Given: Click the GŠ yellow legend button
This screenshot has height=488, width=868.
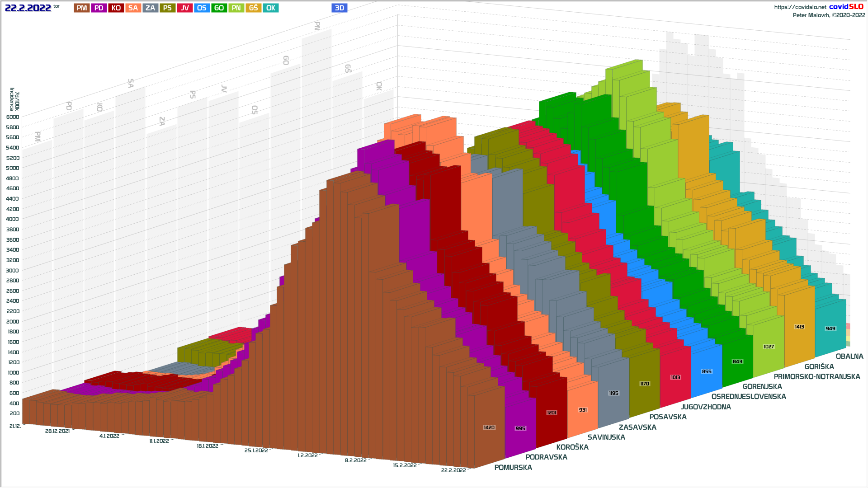Looking at the screenshot, I should pyautogui.click(x=253, y=8).
